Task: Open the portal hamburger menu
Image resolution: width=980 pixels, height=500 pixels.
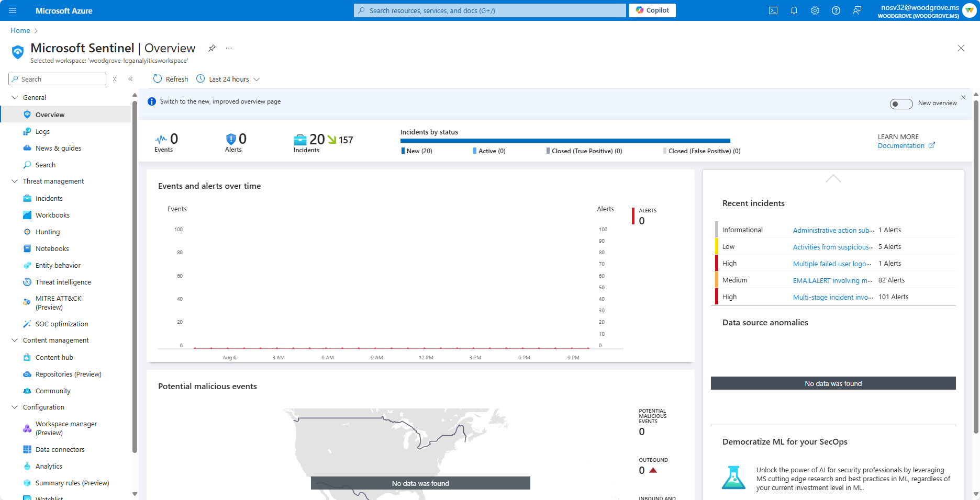Action: click(13, 10)
